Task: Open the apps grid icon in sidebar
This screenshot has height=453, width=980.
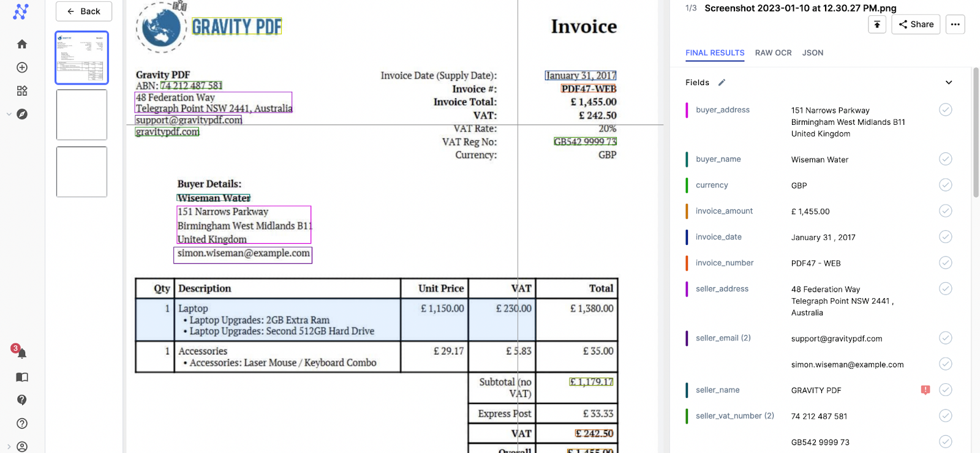Action: coord(22,91)
